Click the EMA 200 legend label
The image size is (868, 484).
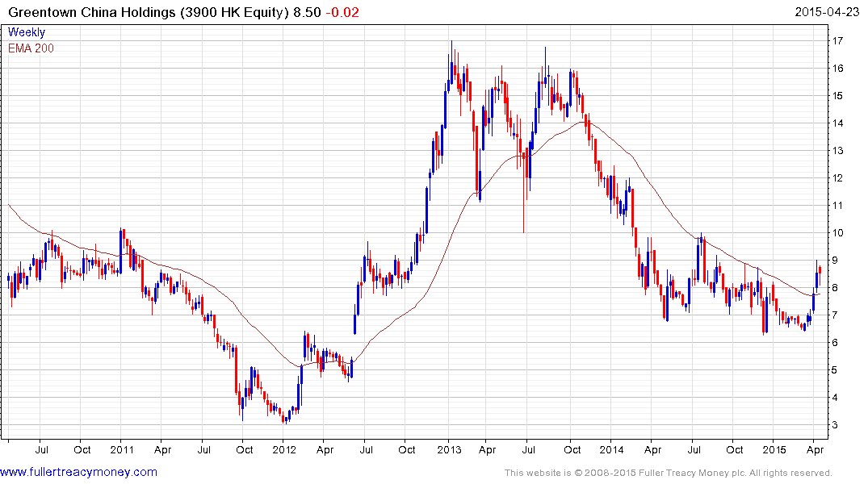point(31,48)
